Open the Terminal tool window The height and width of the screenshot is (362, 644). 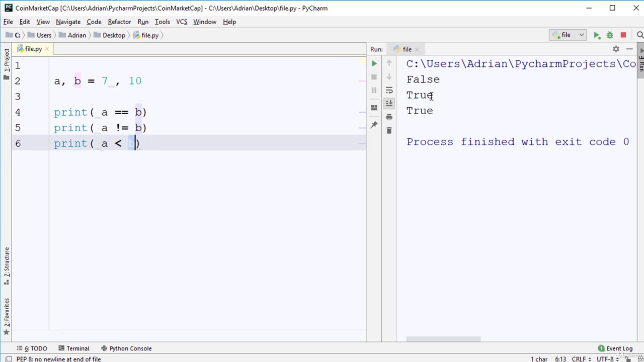(x=73, y=348)
